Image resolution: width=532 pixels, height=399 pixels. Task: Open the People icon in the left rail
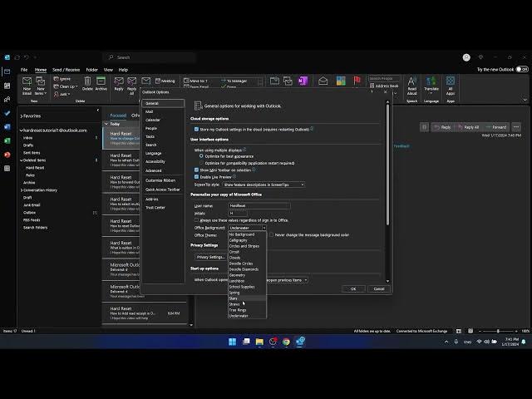pyautogui.click(x=7, y=100)
